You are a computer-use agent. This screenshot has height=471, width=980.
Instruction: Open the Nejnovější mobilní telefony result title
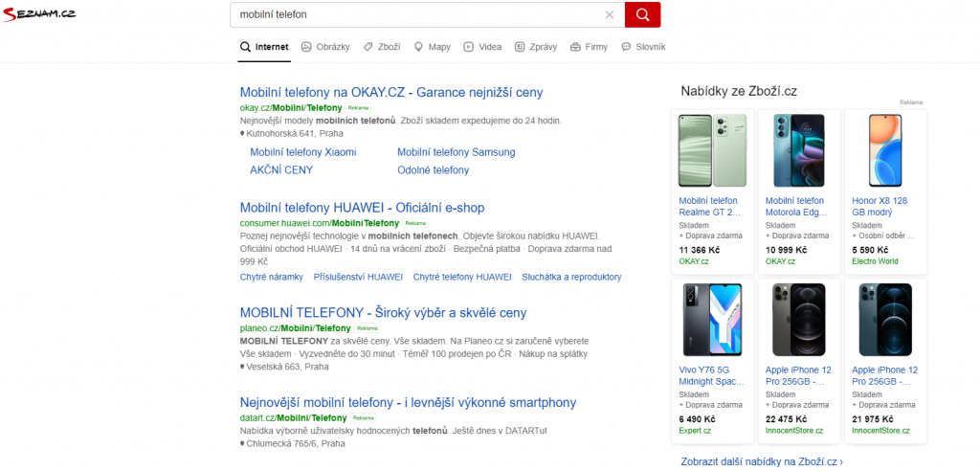(408, 402)
